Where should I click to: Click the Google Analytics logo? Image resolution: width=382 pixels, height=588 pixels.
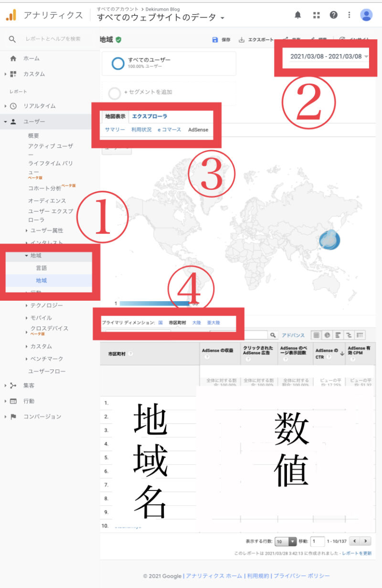pyautogui.click(x=11, y=15)
